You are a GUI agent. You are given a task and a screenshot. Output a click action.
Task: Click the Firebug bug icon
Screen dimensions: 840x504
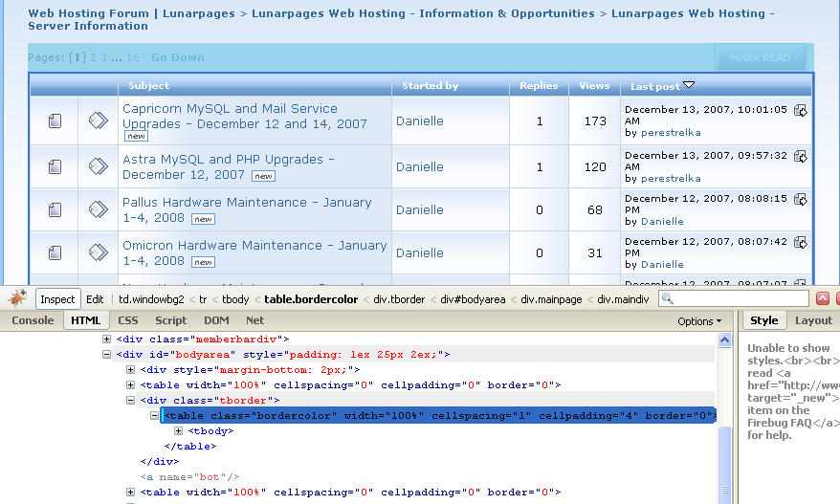pos(17,297)
